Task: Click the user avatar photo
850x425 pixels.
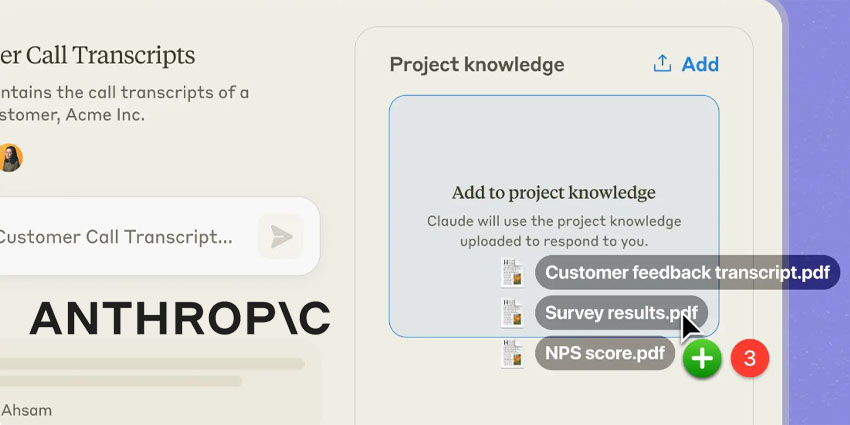Action: (x=10, y=158)
